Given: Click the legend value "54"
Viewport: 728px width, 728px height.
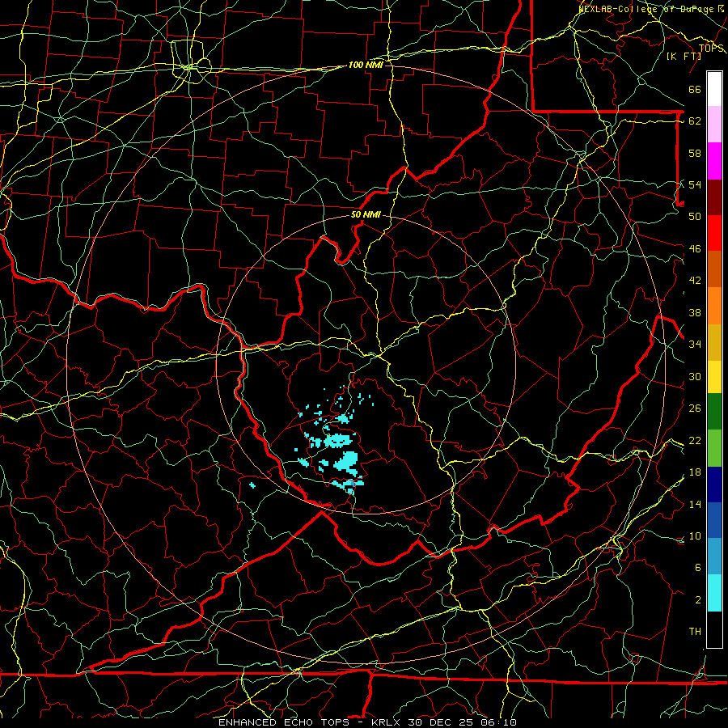Looking at the screenshot, I should pos(695,184).
